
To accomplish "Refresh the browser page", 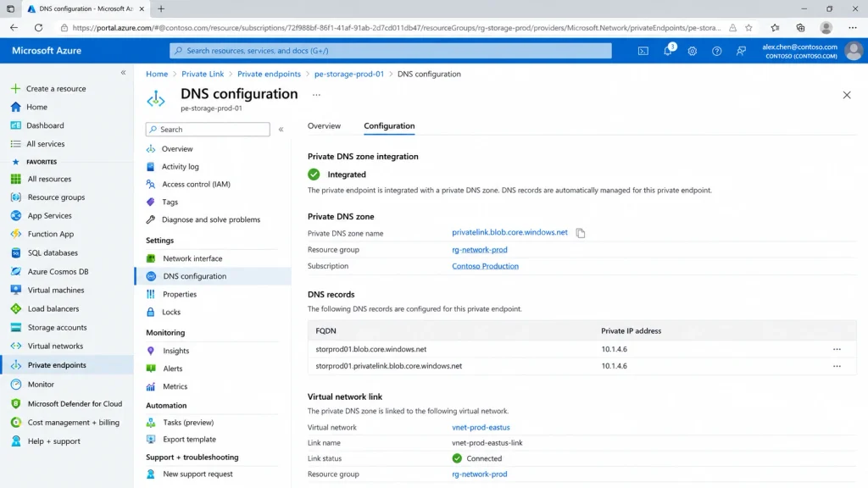I will 38,28.
